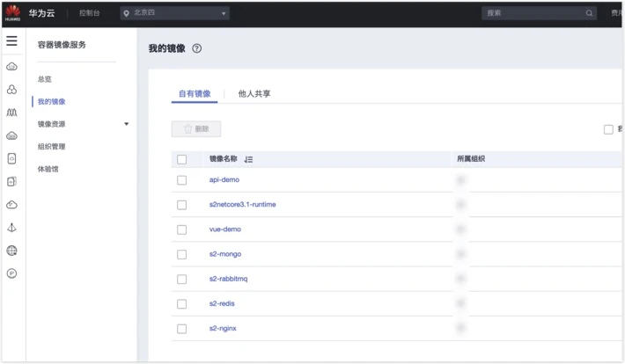The height and width of the screenshot is (364, 625).
Task: Switch to 他人共享 tab
Action: (254, 94)
